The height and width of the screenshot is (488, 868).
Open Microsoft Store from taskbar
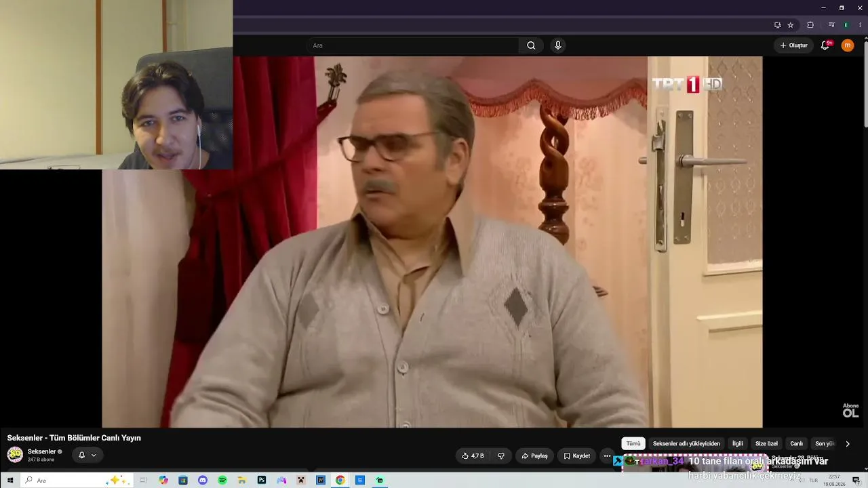(x=183, y=481)
